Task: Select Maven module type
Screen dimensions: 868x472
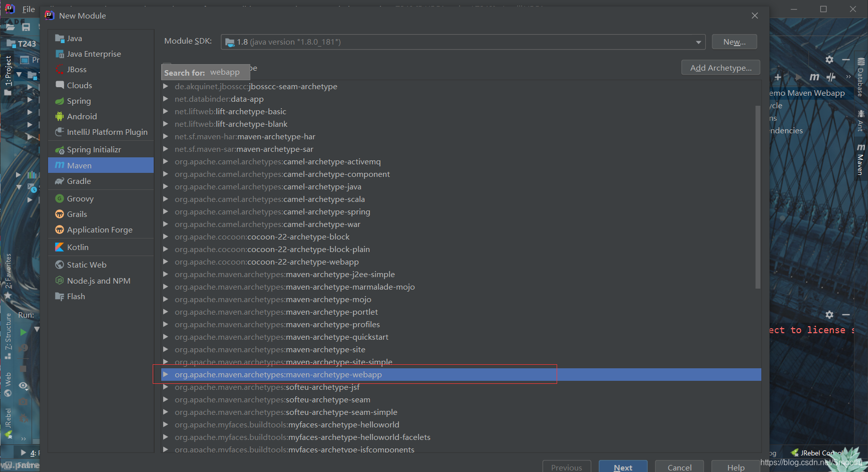Action: [x=101, y=165]
